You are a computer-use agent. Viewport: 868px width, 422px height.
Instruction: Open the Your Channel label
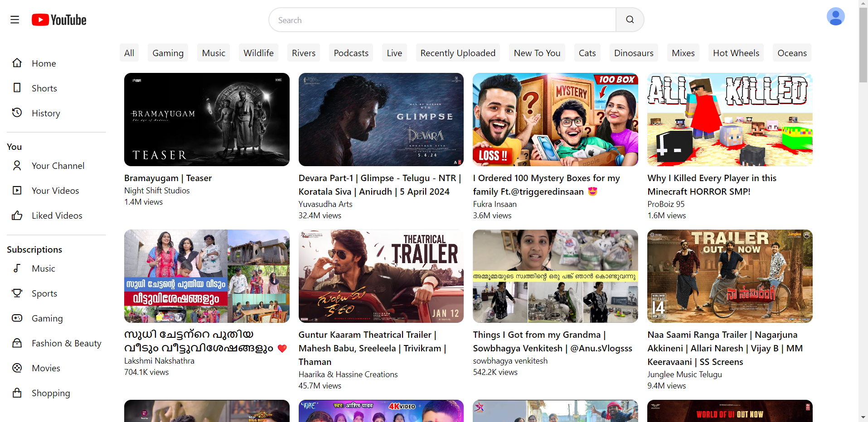[x=58, y=166]
